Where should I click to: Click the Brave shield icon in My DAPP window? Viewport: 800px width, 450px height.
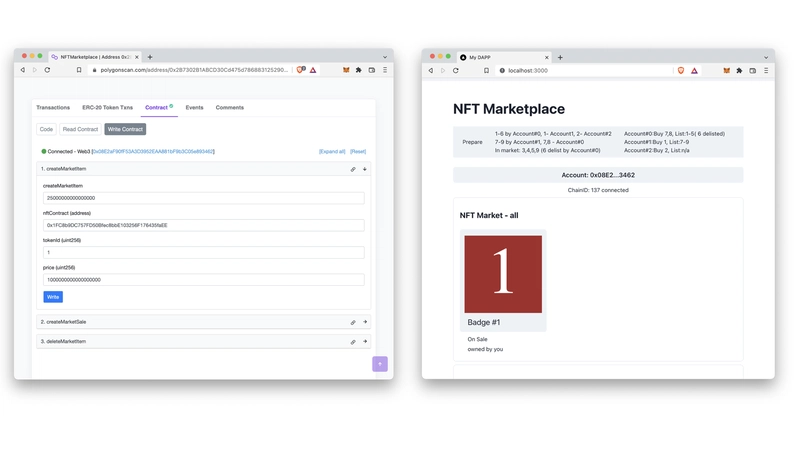[x=681, y=71]
